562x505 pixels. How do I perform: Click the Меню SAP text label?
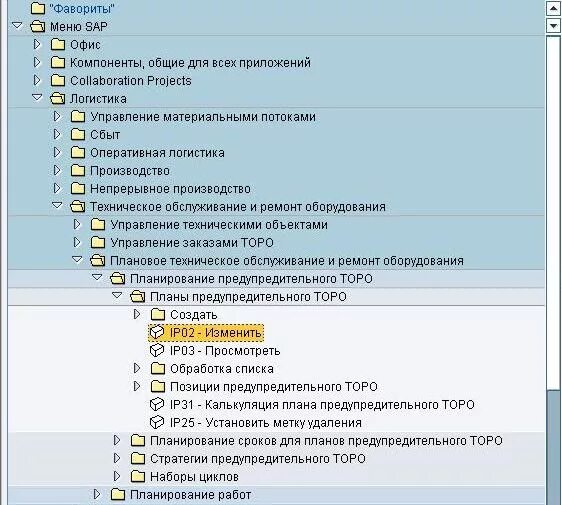tap(78, 27)
